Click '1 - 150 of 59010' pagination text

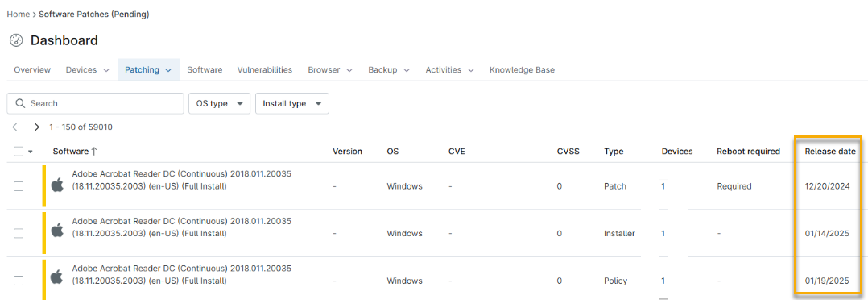pos(81,127)
